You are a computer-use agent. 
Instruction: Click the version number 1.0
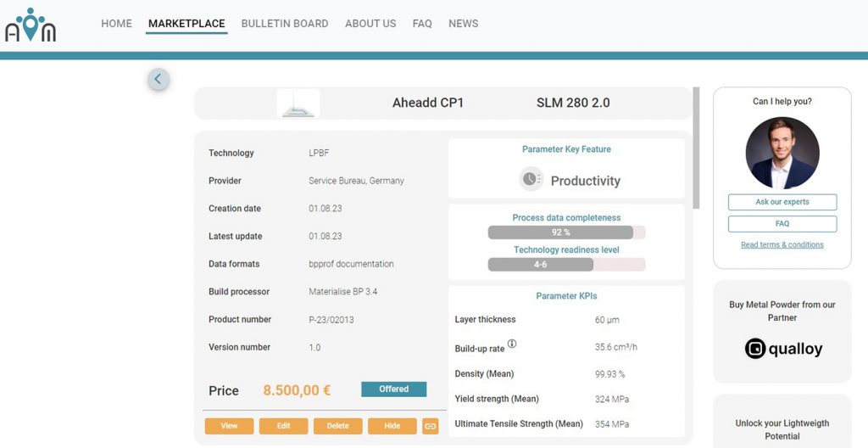pos(314,347)
